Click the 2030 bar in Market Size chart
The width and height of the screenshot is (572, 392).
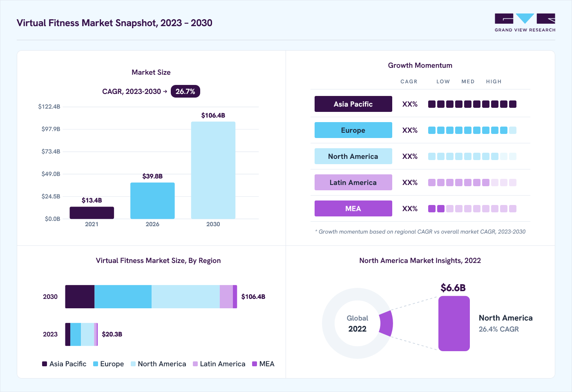point(213,170)
